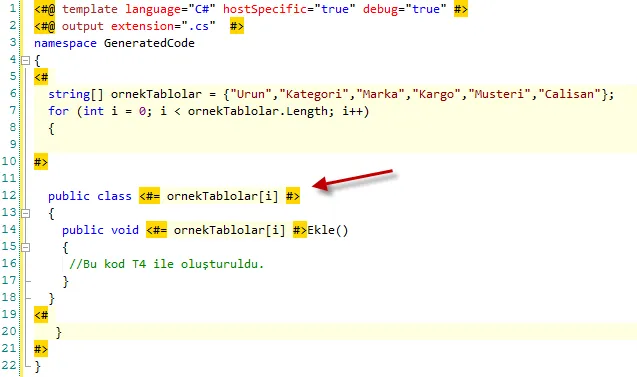Click the '#>' tag on line 21
Screen dimensions: 637x377
41,349
